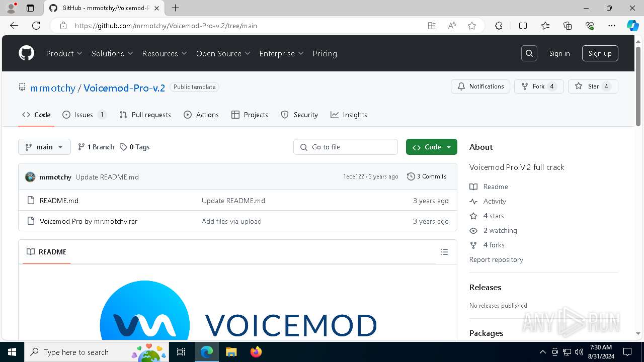Switch to the Actions tab
644x362 pixels.
tap(201, 115)
